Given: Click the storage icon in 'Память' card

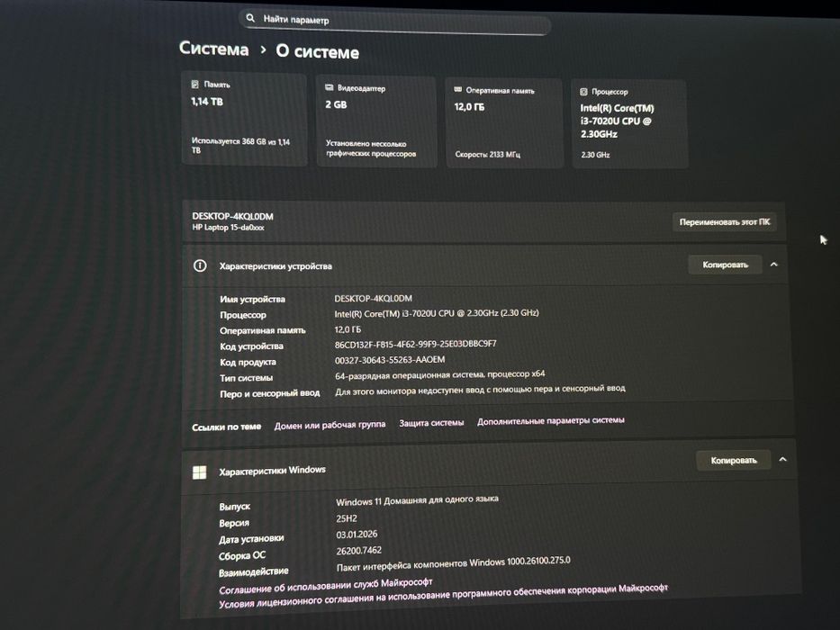Looking at the screenshot, I should click(195, 84).
